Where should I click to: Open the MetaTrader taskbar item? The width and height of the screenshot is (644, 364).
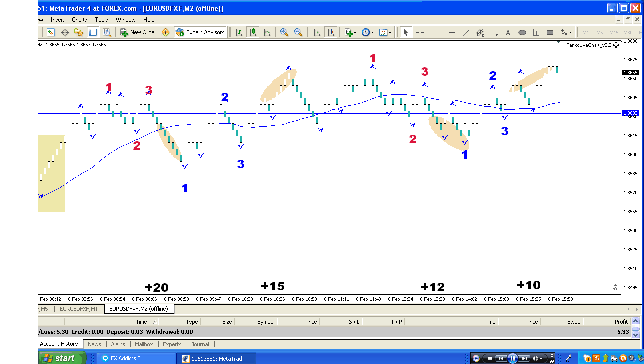(216, 358)
